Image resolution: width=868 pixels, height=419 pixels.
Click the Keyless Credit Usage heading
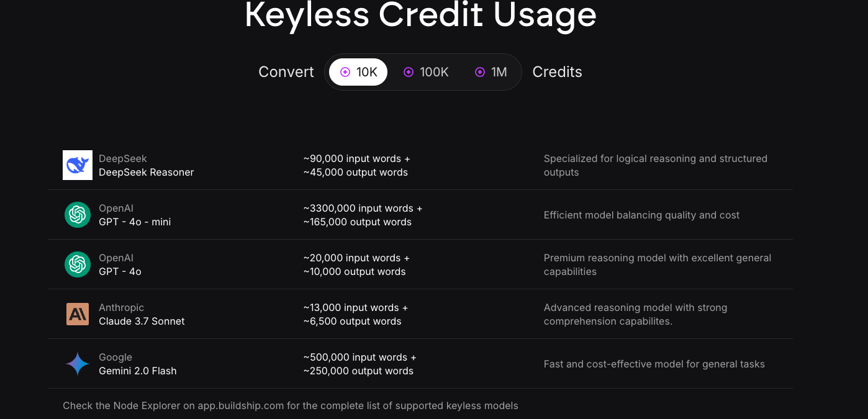(420, 15)
